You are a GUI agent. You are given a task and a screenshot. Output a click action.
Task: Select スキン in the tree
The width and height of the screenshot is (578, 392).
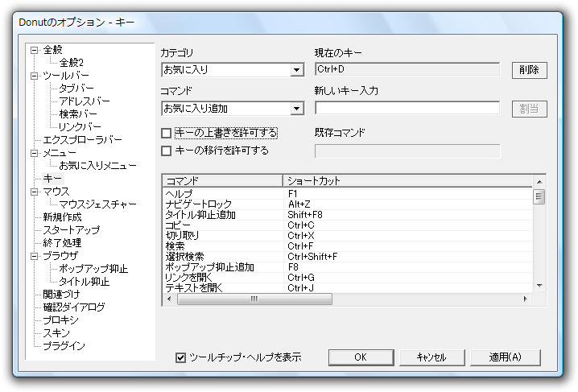pos(56,333)
